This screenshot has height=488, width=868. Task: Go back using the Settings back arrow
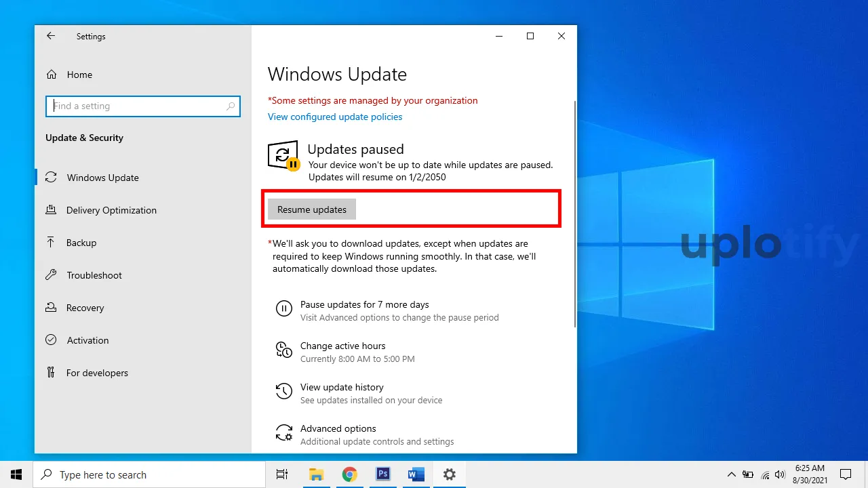pyautogui.click(x=51, y=36)
